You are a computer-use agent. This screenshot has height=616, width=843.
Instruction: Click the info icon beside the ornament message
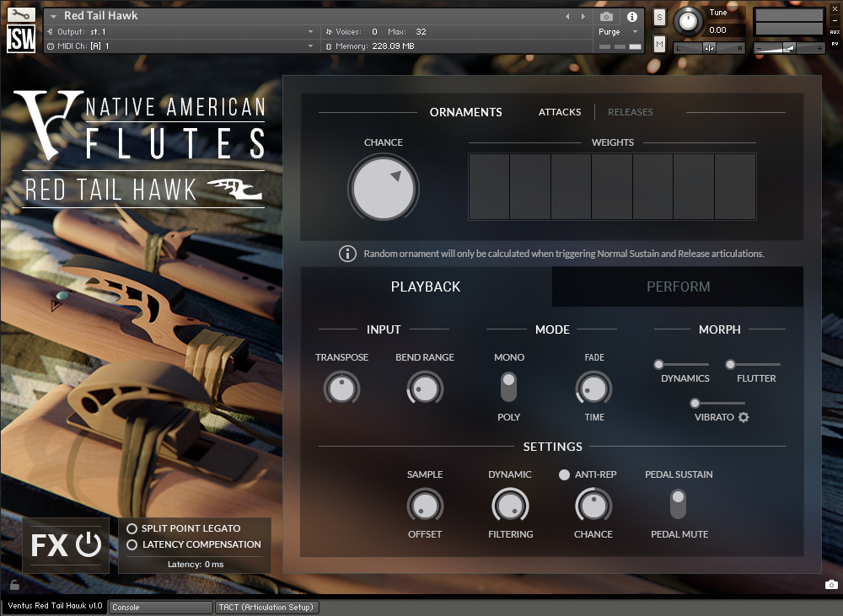[x=347, y=253]
